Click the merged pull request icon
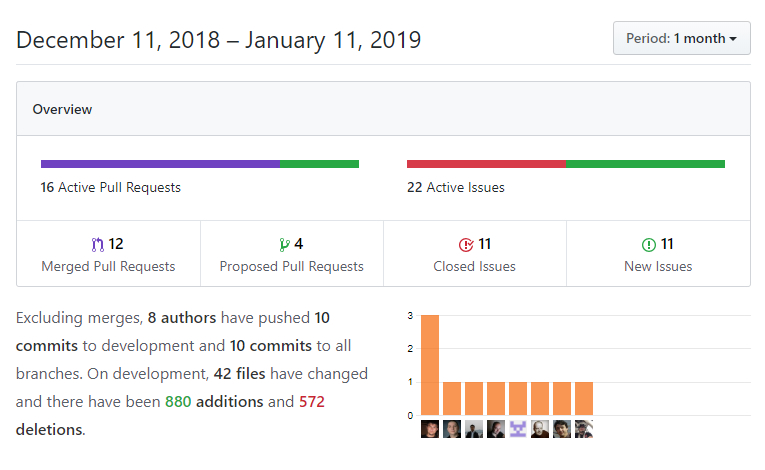 (x=97, y=244)
